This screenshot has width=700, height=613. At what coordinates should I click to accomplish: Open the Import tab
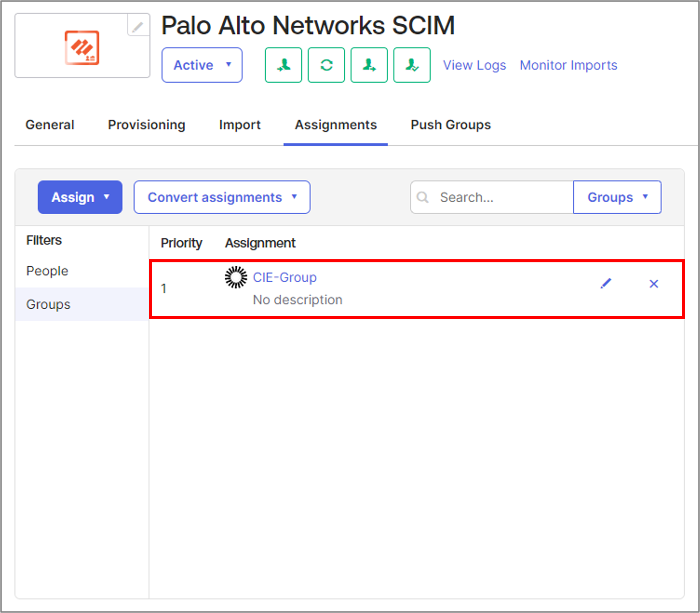pos(240,125)
